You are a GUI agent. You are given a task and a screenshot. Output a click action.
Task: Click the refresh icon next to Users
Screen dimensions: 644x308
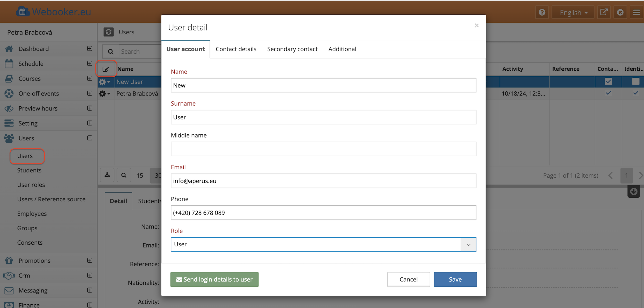pos(109,32)
